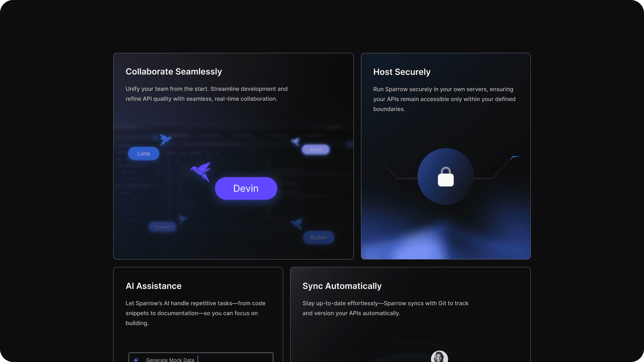Click the blurred dark-blue name pill bottom left

click(x=162, y=227)
